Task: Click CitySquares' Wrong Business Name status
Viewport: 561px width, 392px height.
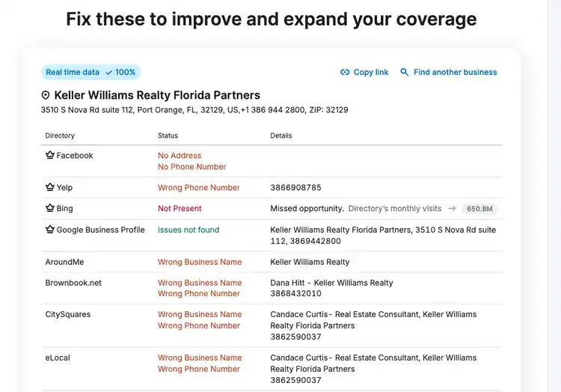Action: 200,314
